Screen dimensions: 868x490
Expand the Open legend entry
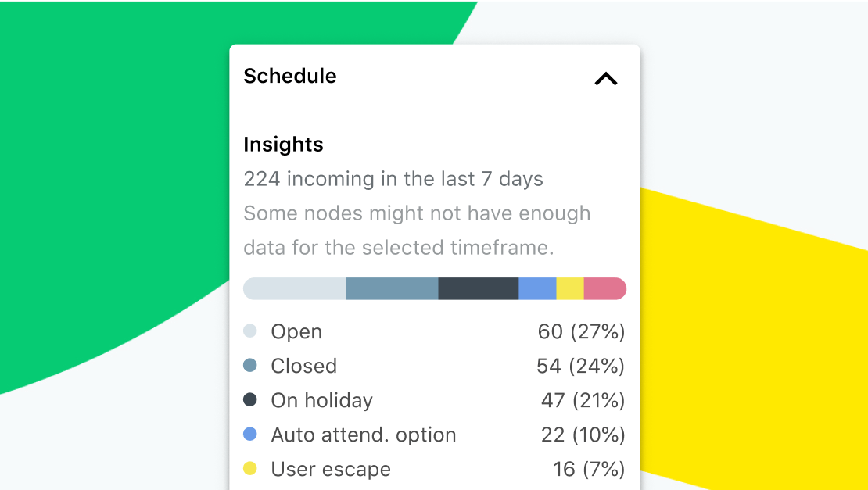[296, 331]
